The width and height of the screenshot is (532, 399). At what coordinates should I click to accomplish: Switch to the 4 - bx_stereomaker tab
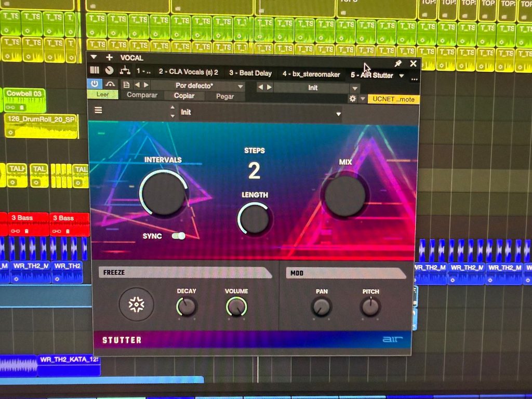311,74
